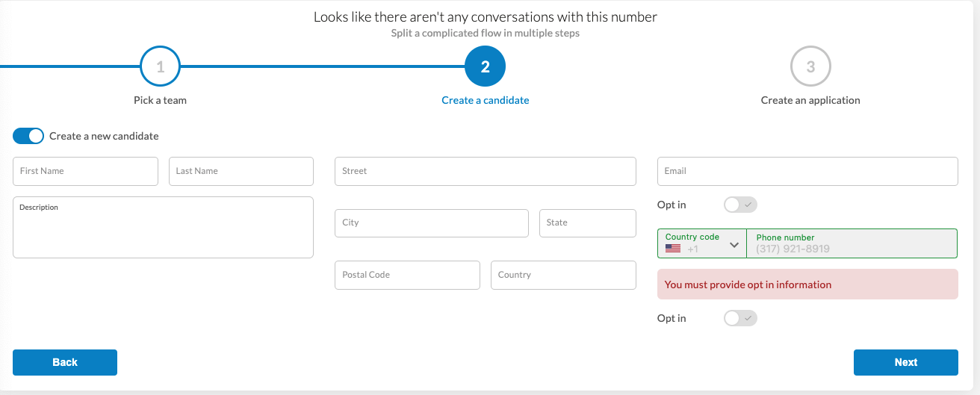Click the step 1 circle icon

(161, 67)
